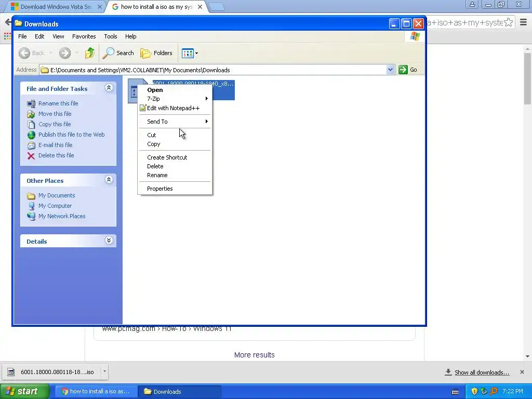Choose Rename from context menu
This screenshot has height=399, width=532.
175,175
